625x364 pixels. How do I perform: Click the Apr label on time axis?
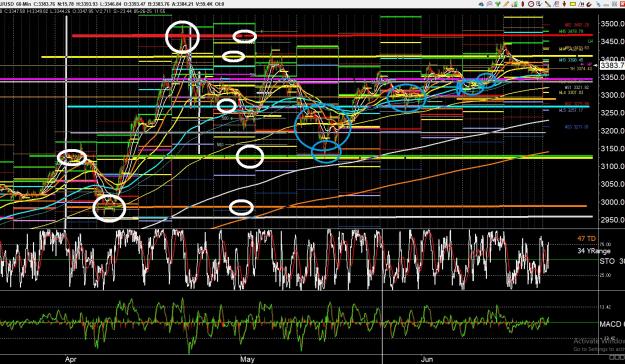click(71, 359)
